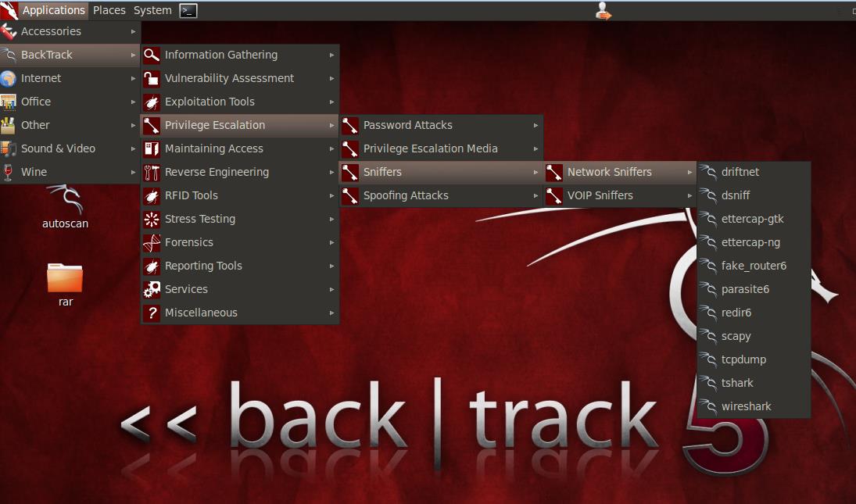Click the Password Attacks key icon
This screenshot has height=504, width=856.
[350, 126]
